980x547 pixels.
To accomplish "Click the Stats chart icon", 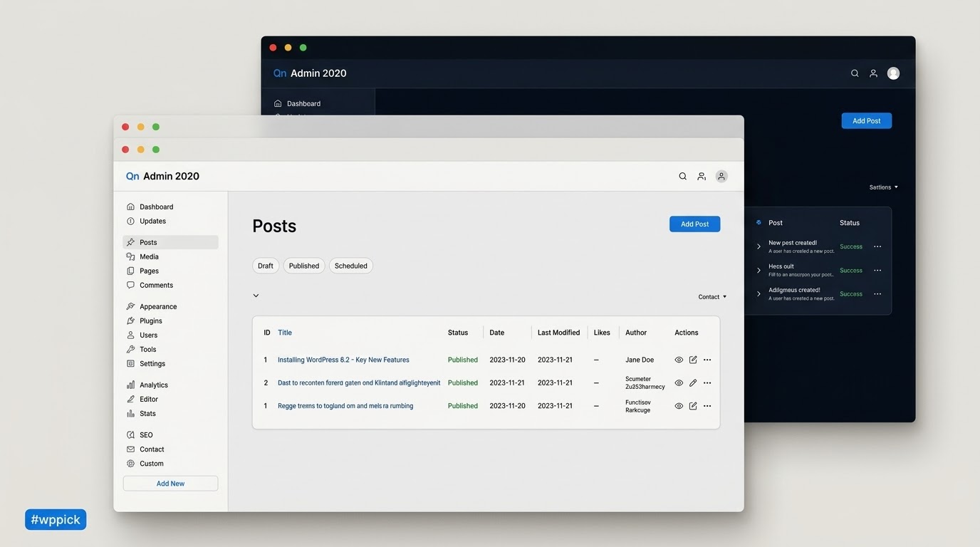I will [130, 413].
